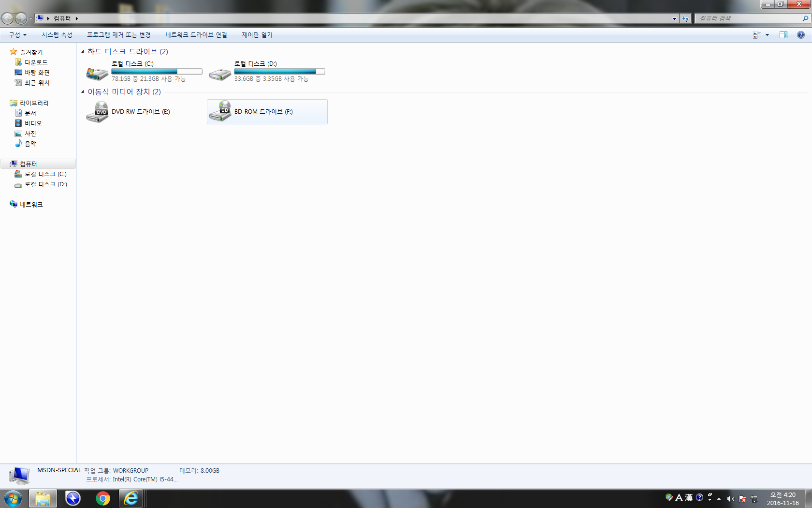Select 라이브러리 in the navigation pane
812x508 pixels.
click(34, 103)
